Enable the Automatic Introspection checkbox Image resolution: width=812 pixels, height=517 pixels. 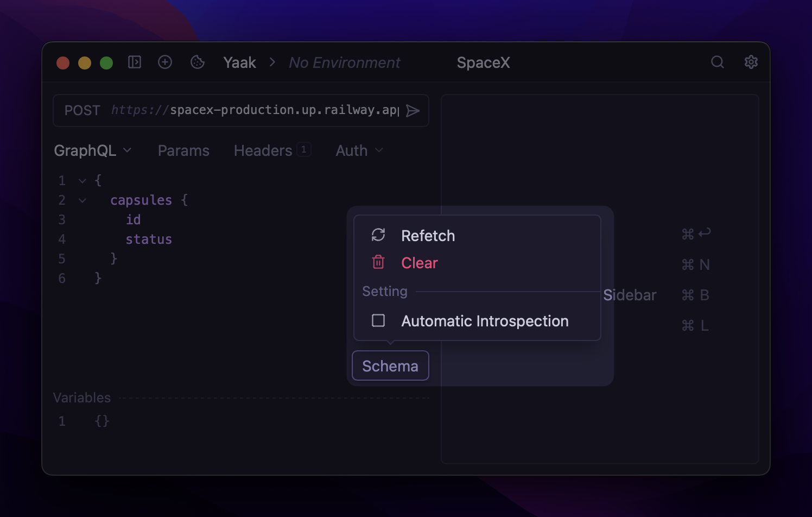[x=378, y=321]
